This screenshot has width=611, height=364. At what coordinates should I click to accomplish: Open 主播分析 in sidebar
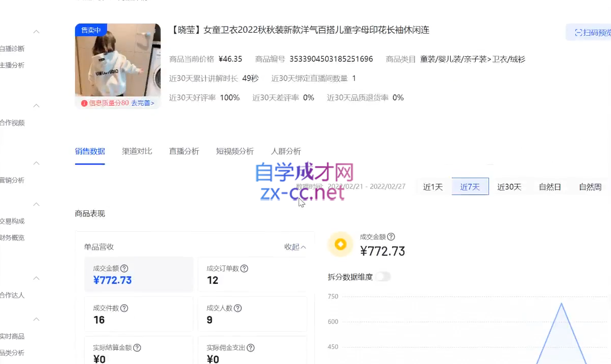(x=12, y=65)
